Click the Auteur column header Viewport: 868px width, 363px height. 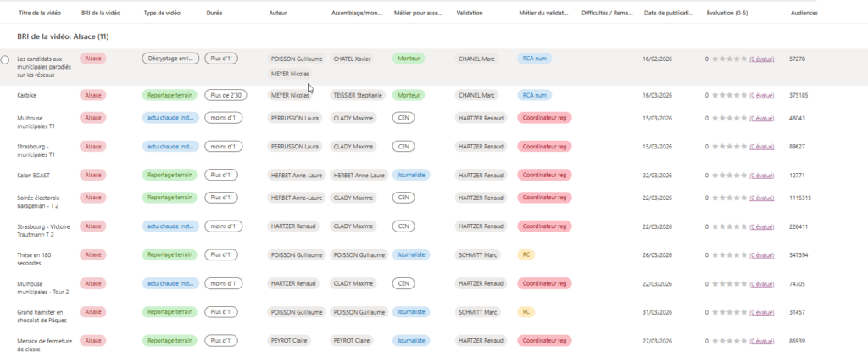click(277, 14)
